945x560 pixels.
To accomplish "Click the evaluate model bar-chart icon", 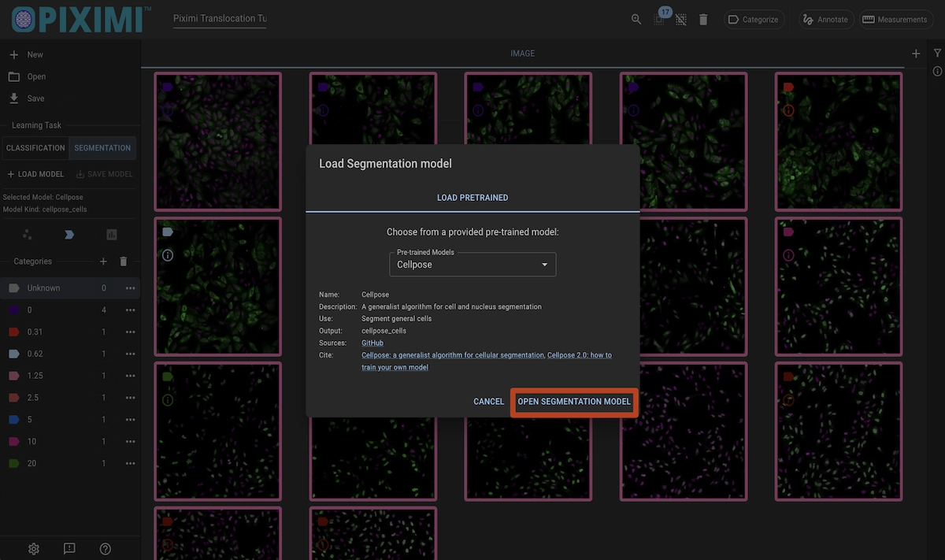I will pos(112,235).
